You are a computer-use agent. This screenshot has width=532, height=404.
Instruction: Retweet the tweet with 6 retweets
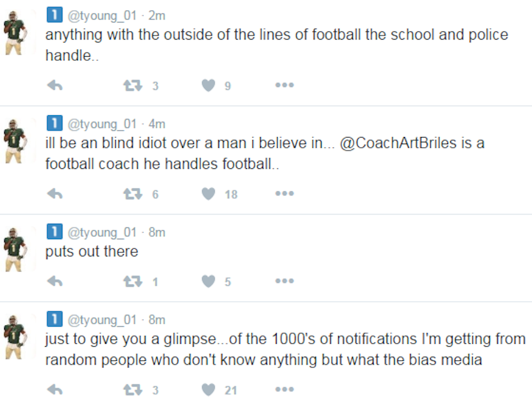[x=133, y=194]
